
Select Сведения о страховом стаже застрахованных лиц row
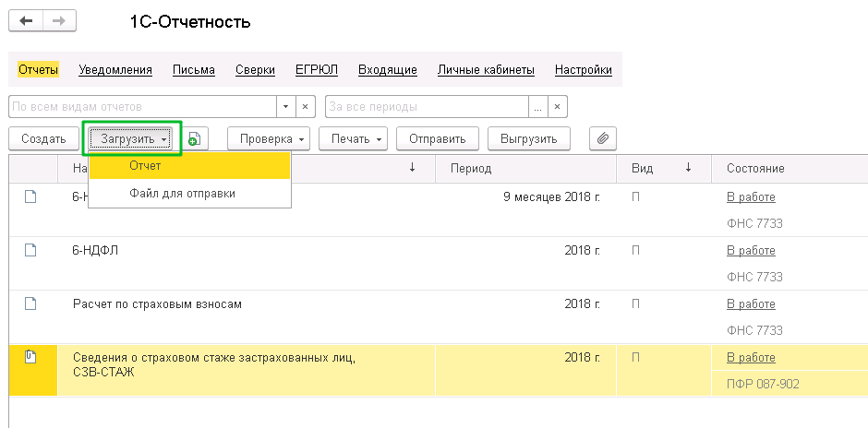tap(439, 371)
